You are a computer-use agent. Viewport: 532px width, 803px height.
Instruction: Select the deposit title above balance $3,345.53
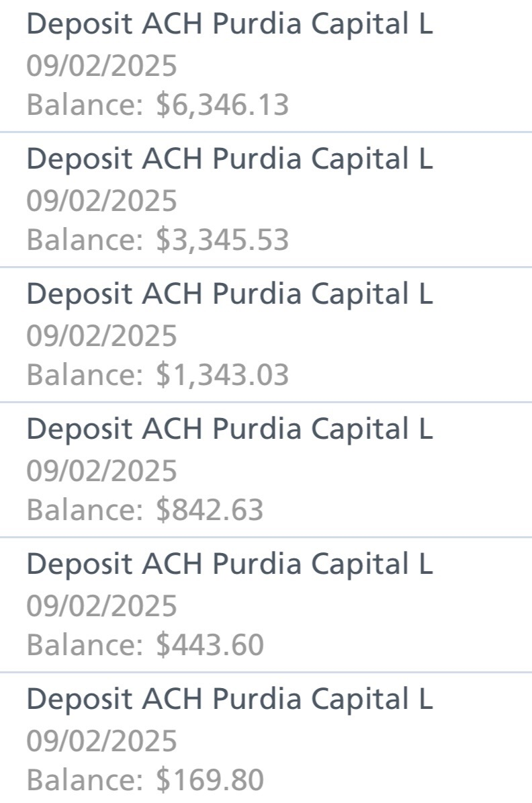[x=229, y=159]
